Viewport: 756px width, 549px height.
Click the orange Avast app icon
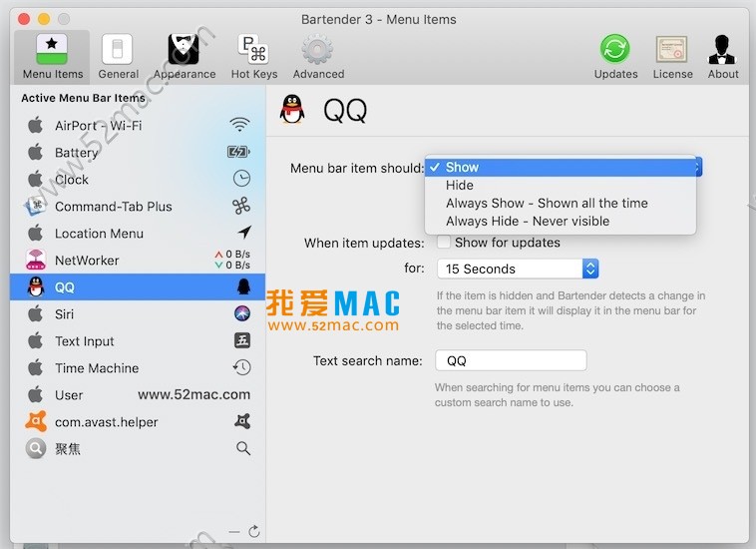click(36, 421)
